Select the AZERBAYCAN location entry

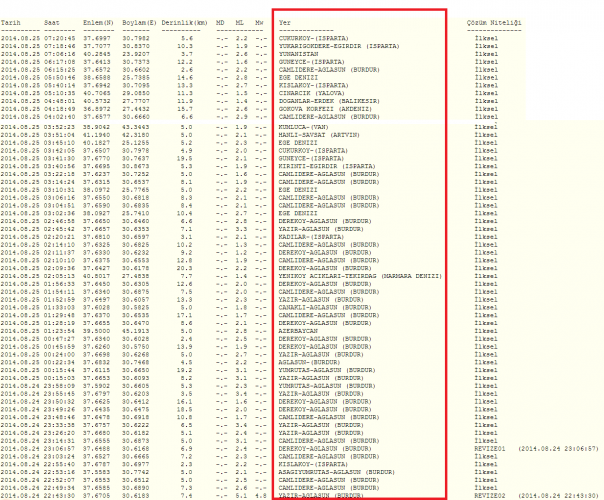click(x=299, y=330)
